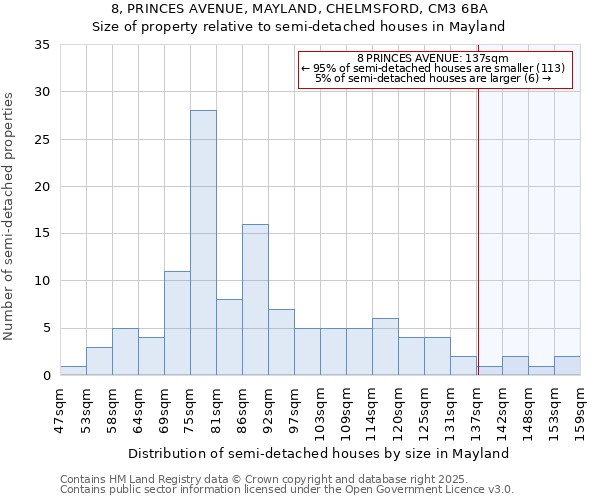Click the x-axis title 'Distribution of semi-detached houses by size in Mayland'
The image size is (600, 500).
click(x=318, y=454)
